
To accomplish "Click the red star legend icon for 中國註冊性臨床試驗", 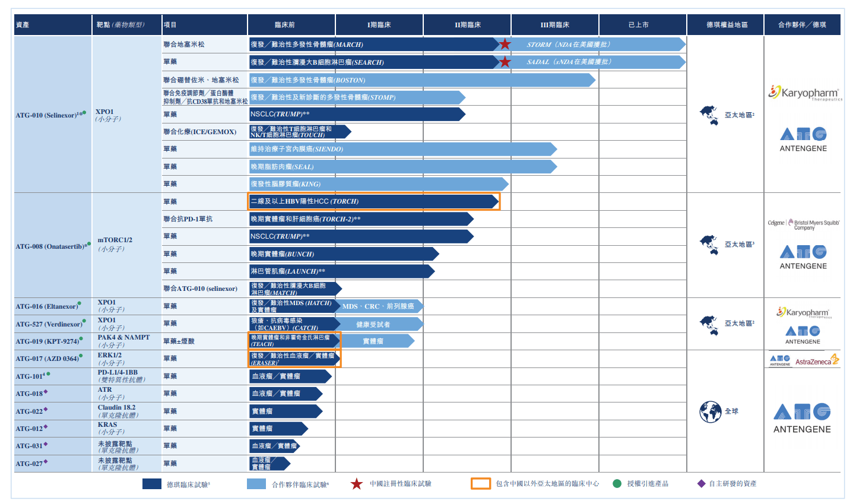I will point(356,484).
